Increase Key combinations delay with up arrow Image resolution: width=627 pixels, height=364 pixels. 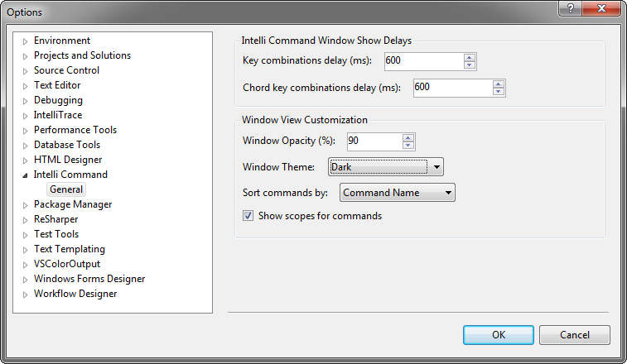(x=470, y=58)
